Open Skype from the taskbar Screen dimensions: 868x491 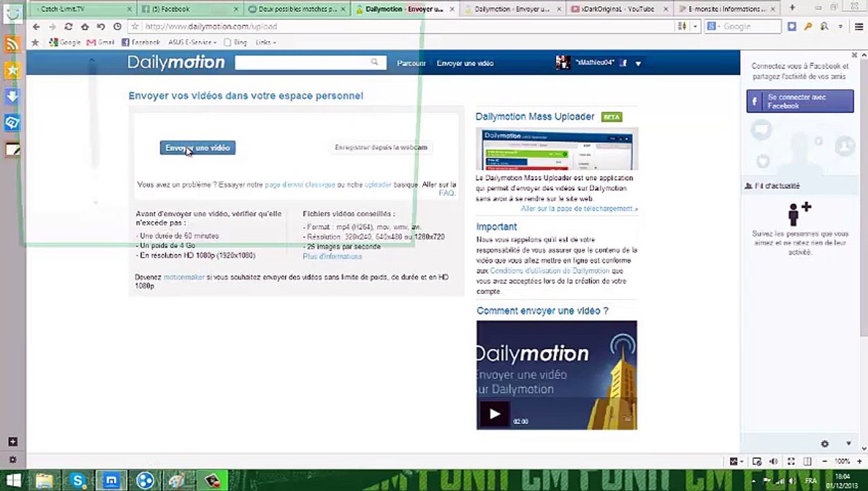(78, 481)
